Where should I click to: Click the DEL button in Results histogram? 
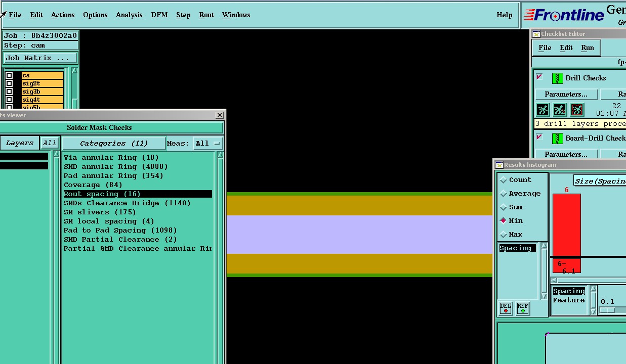coord(506,308)
